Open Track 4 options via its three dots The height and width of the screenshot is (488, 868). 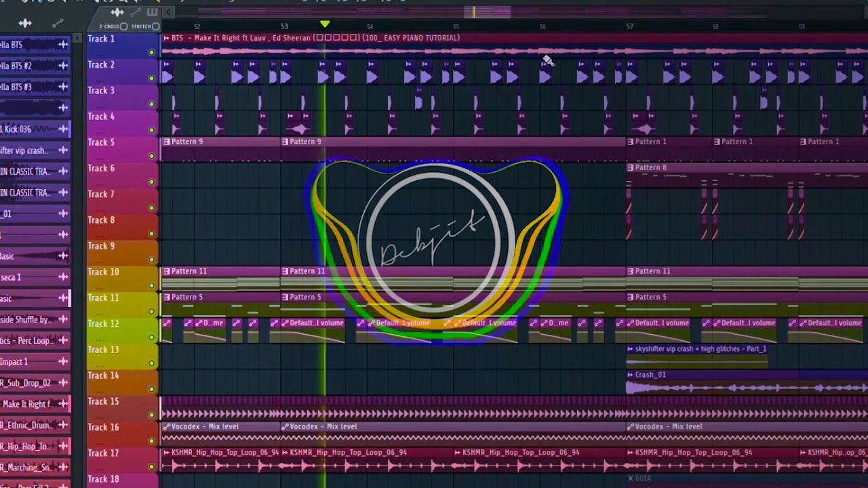pyautogui.click(x=101, y=131)
